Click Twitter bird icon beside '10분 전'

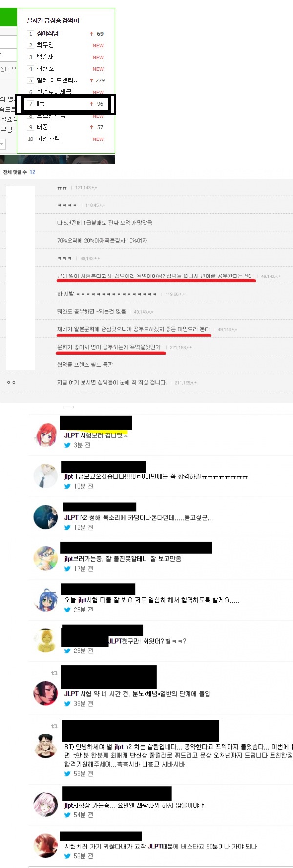point(67,486)
